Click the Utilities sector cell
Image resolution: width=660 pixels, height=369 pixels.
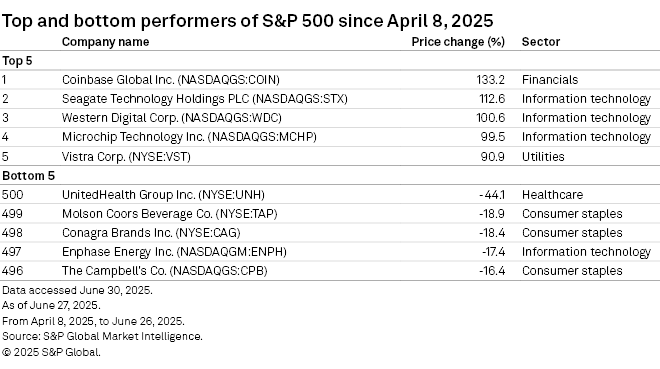tap(543, 157)
